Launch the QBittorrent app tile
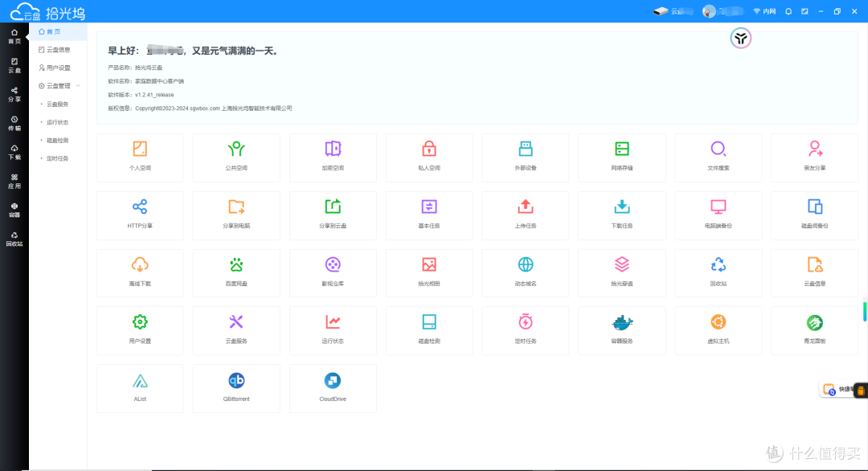This screenshot has height=471, width=868. (236, 388)
